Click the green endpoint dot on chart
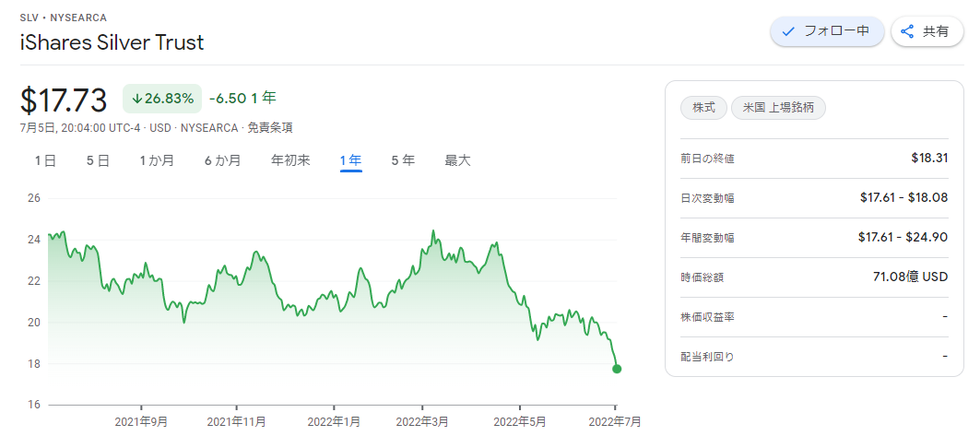 (x=617, y=369)
